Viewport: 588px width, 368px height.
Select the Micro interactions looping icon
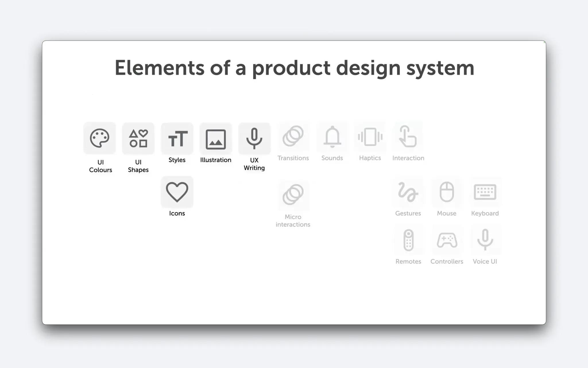[293, 194]
